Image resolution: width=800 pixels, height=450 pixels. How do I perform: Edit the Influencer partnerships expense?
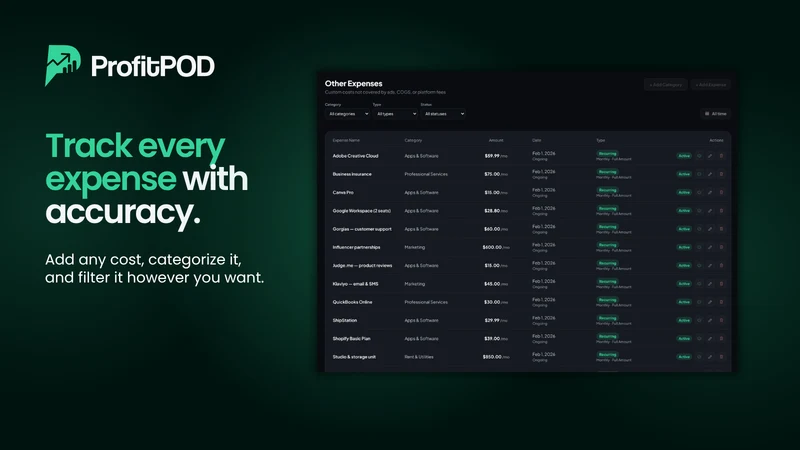coord(710,247)
